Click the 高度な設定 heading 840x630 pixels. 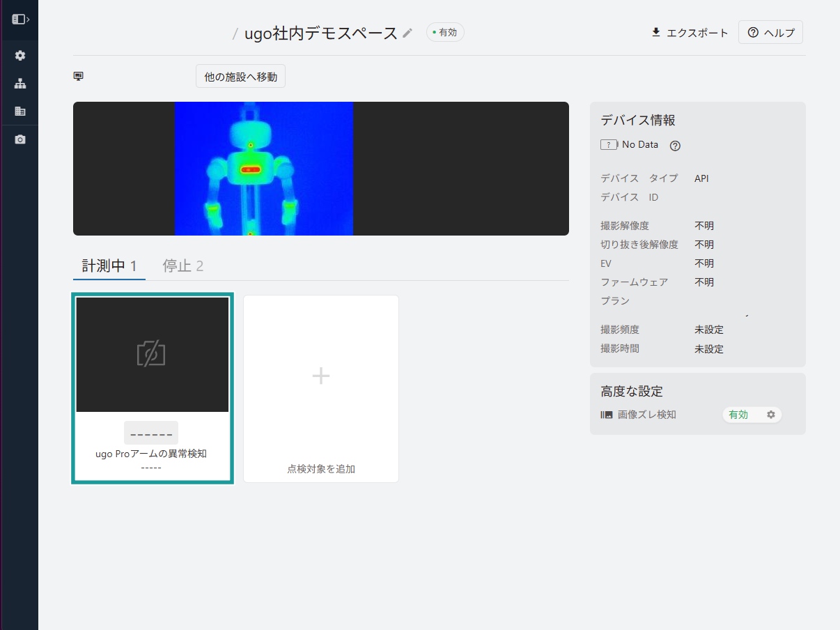[x=632, y=392]
